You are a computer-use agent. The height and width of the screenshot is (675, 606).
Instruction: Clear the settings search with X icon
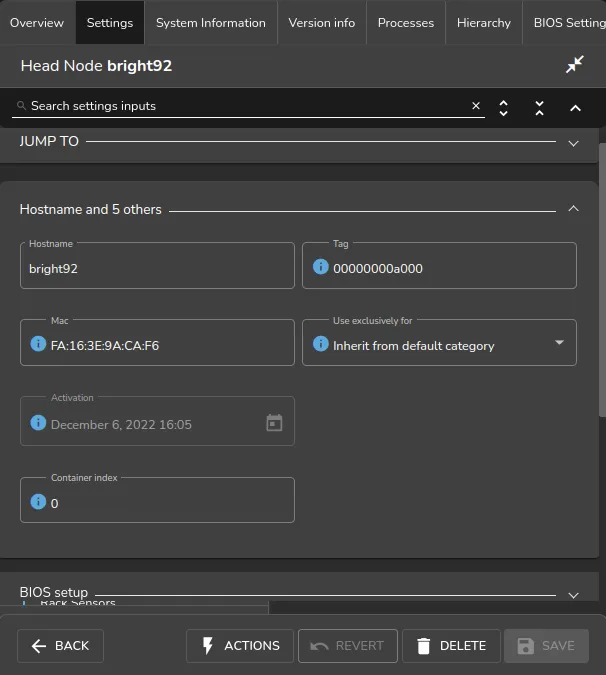[476, 106]
